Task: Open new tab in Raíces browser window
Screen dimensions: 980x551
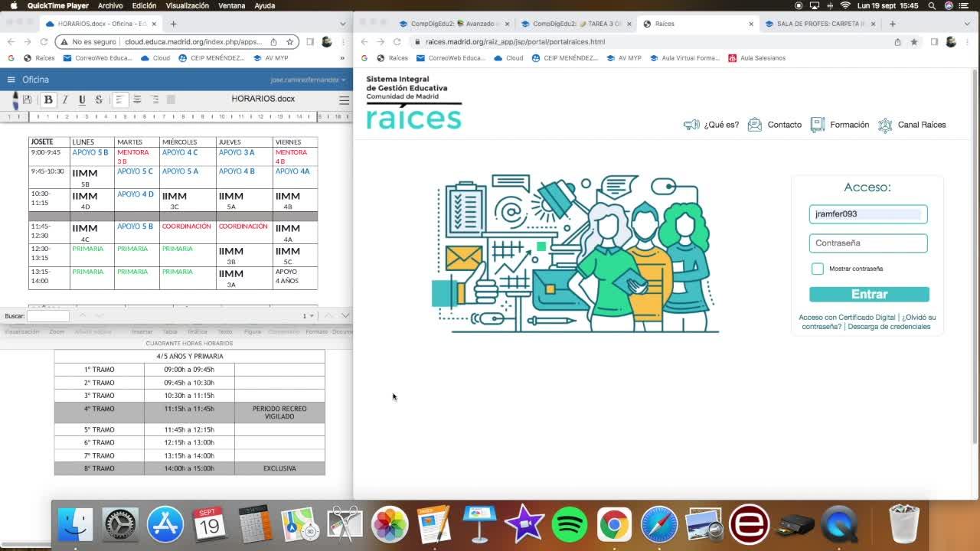Action: click(x=892, y=24)
